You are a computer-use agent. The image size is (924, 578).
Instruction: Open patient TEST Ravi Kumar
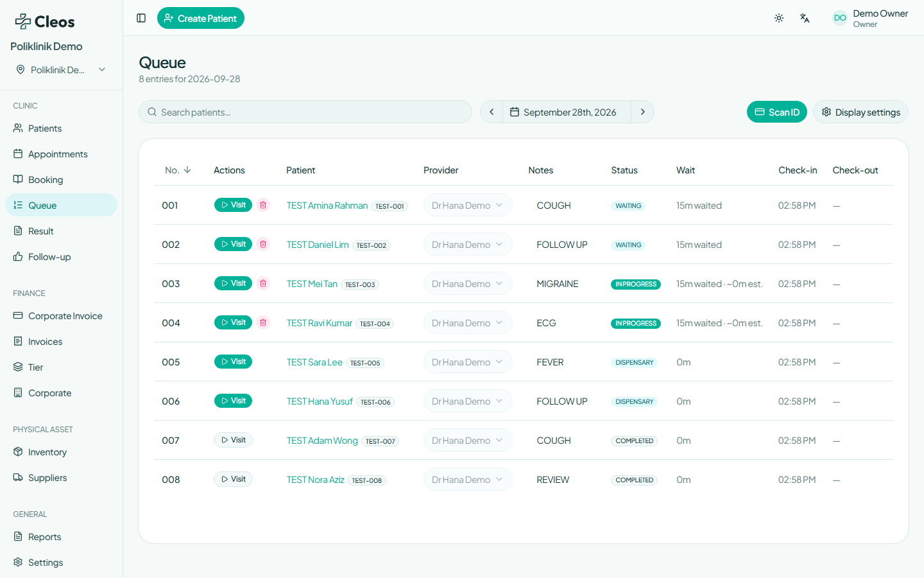[x=320, y=323]
